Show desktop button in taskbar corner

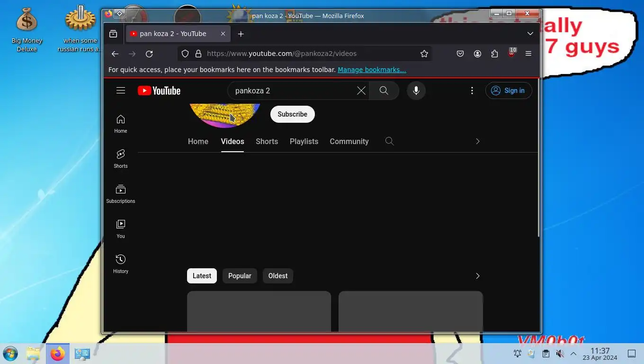pos(632,354)
